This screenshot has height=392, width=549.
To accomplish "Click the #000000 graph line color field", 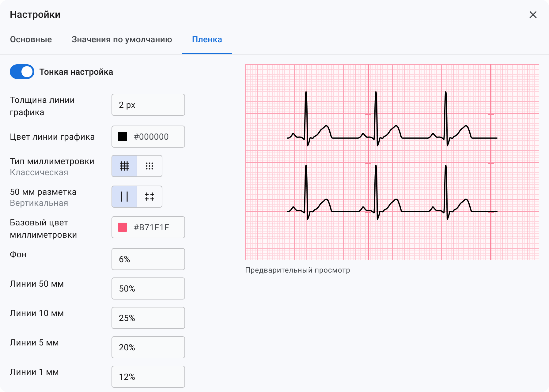I will click(x=148, y=137).
